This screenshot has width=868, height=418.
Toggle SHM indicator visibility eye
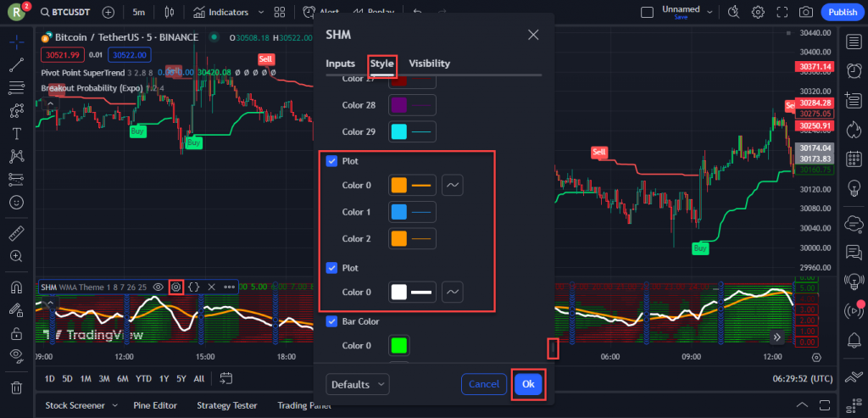click(159, 287)
